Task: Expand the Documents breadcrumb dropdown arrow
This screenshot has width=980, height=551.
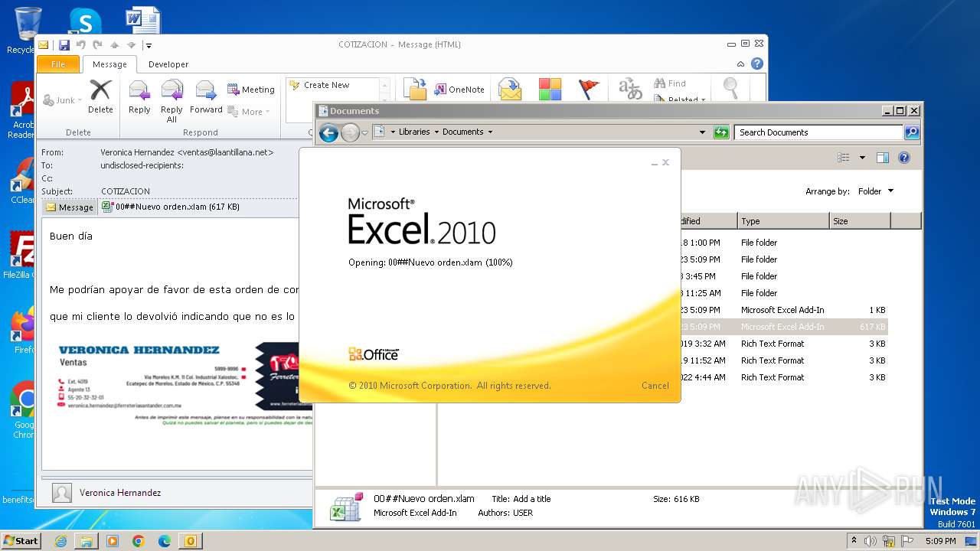Action: (490, 132)
